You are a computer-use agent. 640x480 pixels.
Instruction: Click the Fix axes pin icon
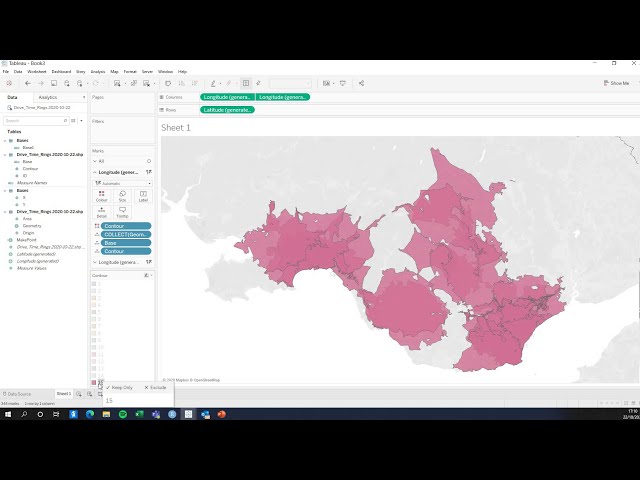[258, 83]
